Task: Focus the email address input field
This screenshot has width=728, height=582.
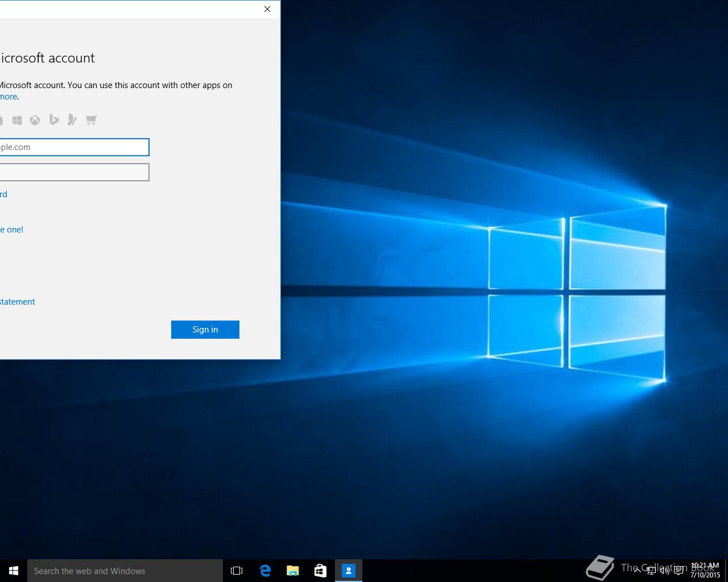Action: coord(75,147)
